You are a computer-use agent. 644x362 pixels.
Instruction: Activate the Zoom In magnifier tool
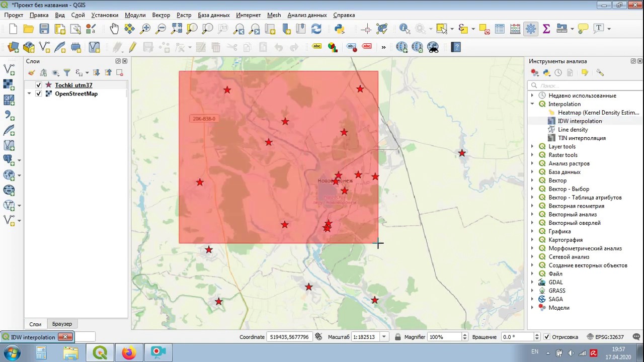click(145, 29)
